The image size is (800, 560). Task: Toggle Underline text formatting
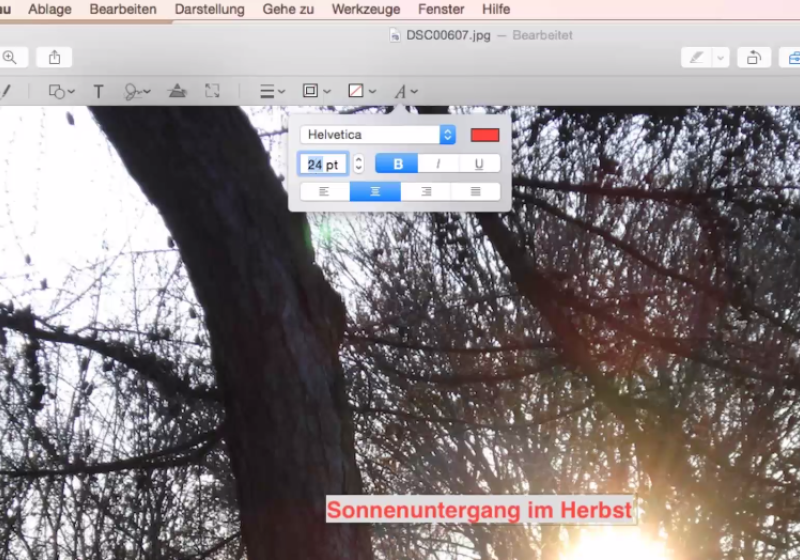pos(479,164)
